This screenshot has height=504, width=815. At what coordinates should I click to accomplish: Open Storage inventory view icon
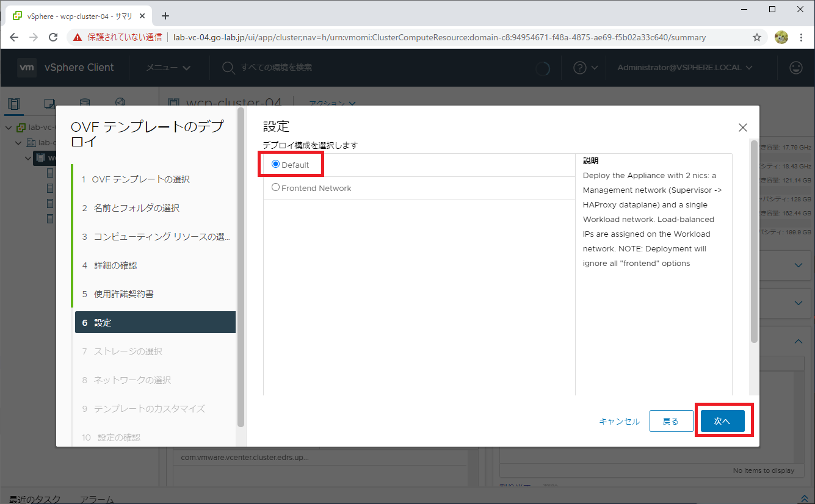click(x=85, y=104)
